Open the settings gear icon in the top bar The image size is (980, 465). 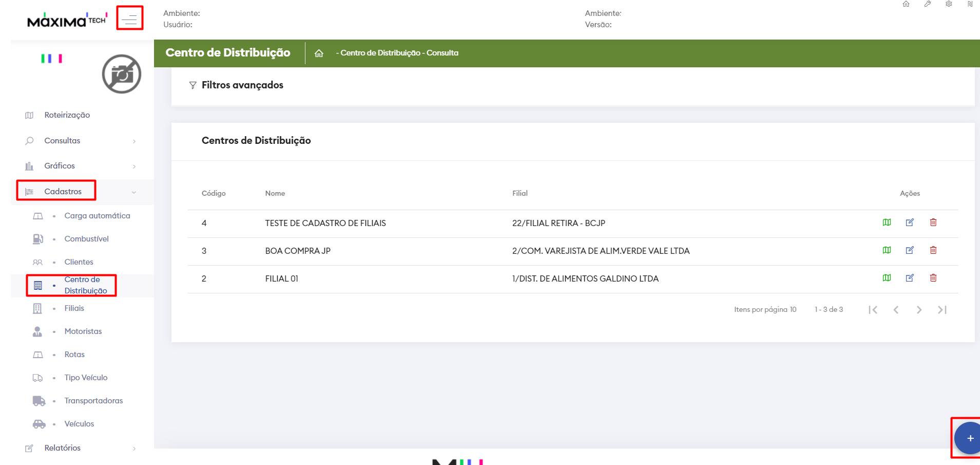[x=949, y=4]
